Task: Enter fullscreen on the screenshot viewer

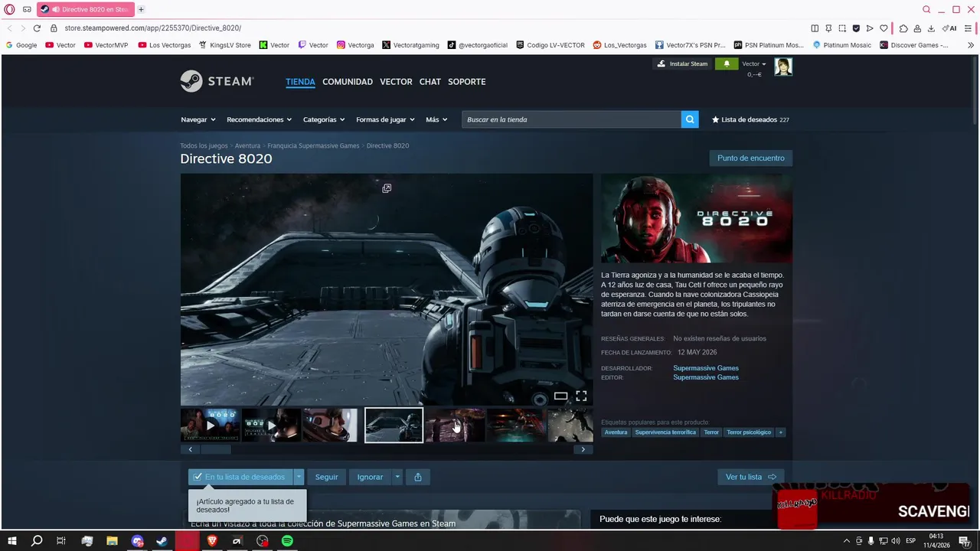Action: point(581,396)
